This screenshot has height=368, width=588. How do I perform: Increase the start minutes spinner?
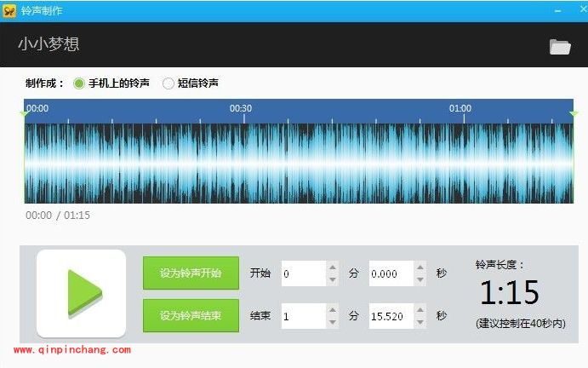332,268
